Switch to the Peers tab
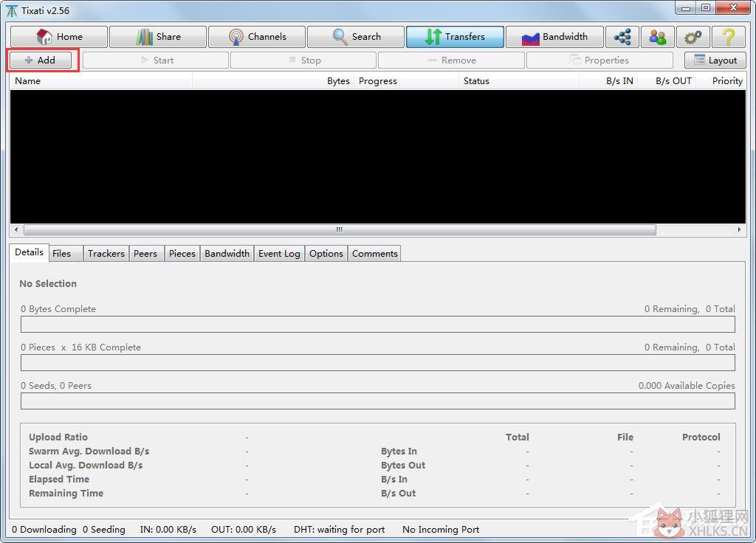This screenshot has width=756, height=543. (145, 254)
